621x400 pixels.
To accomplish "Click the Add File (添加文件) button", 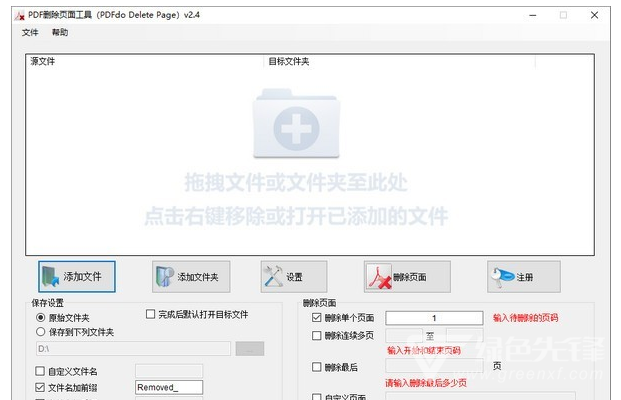I will 77,276.
